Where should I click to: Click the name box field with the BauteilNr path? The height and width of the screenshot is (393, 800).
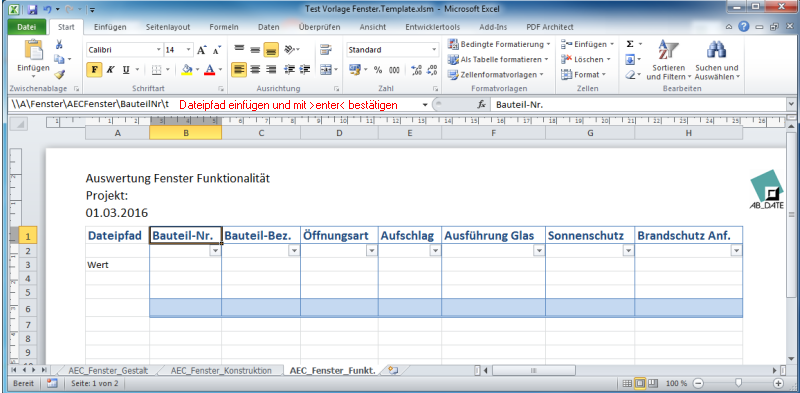coord(91,105)
